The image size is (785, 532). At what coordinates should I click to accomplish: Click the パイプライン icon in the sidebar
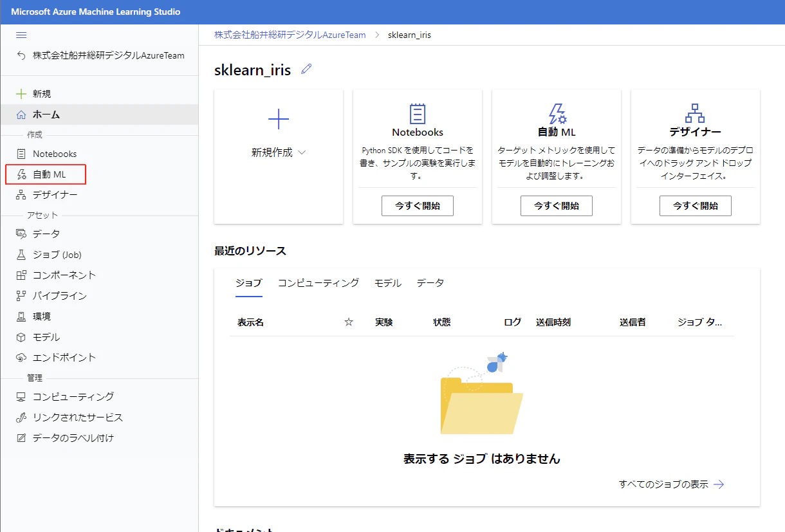pos(21,296)
